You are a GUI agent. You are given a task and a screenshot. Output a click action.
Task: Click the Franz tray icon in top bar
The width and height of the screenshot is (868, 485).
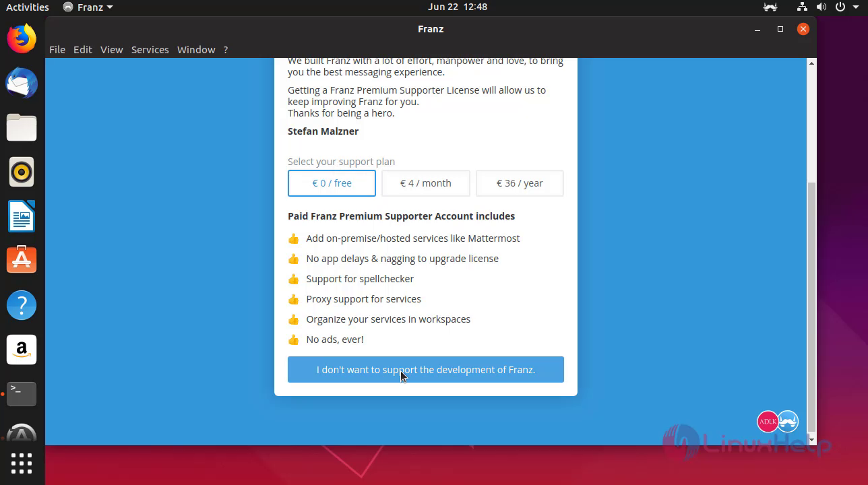pyautogui.click(x=770, y=7)
